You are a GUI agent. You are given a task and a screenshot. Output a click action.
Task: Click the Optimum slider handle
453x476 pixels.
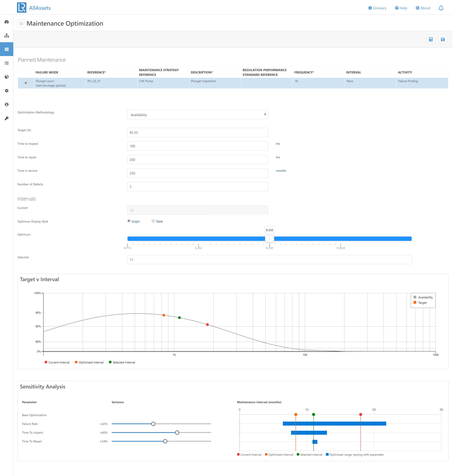tap(270, 239)
